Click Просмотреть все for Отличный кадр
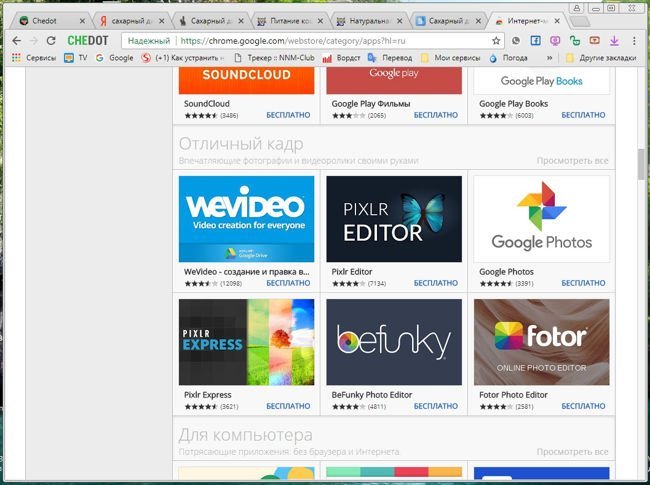This screenshot has width=650, height=485. pyautogui.click(x=572, y=161)
